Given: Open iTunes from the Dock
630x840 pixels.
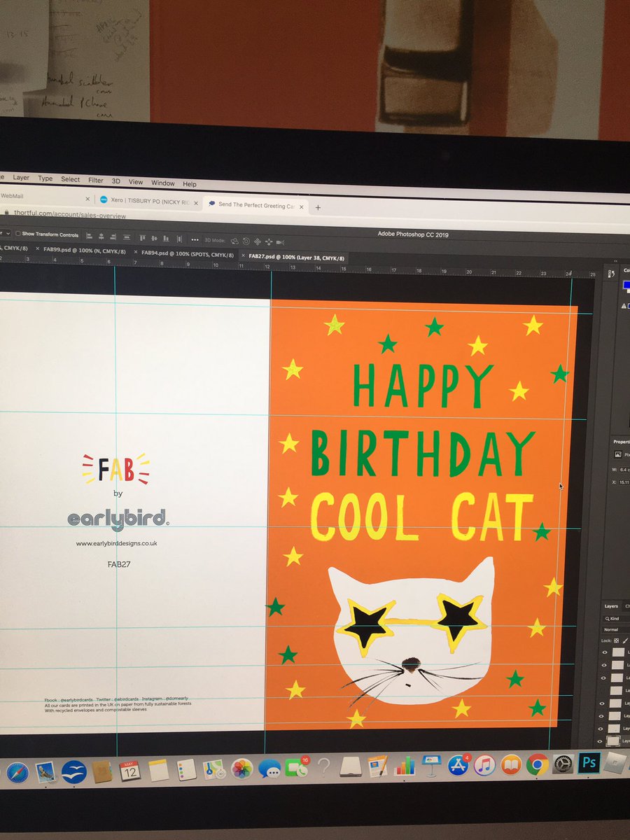Looking at the screenshot, I should 484,765.
